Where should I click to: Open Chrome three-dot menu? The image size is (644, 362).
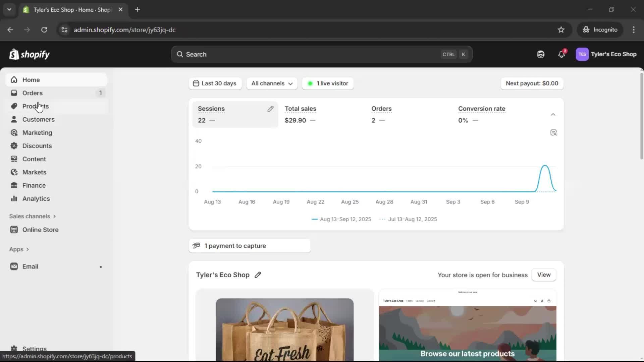point(633,30)
